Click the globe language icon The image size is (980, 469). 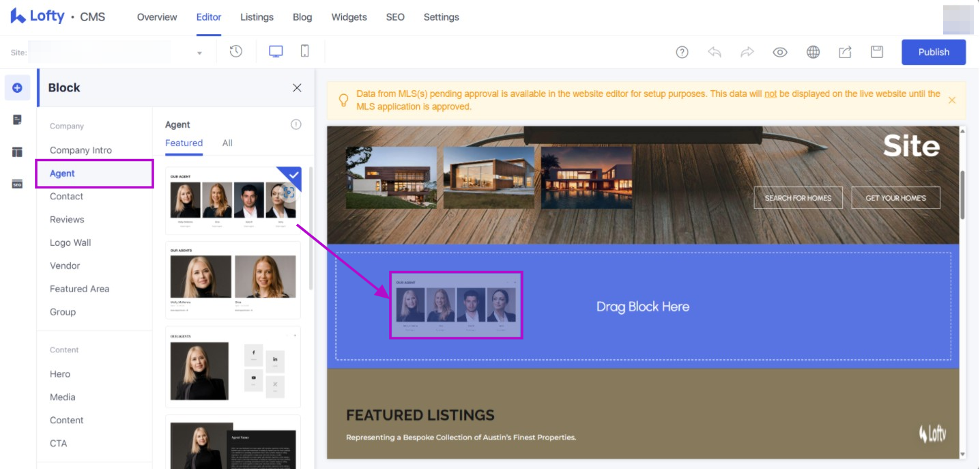click(x=813, y=53)
